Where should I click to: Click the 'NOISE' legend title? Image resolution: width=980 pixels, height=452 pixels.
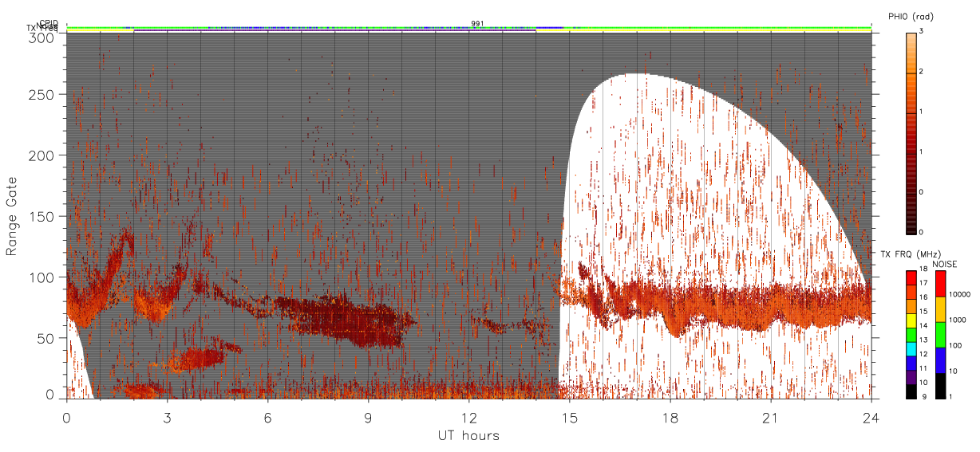click(x=946, y=263)
